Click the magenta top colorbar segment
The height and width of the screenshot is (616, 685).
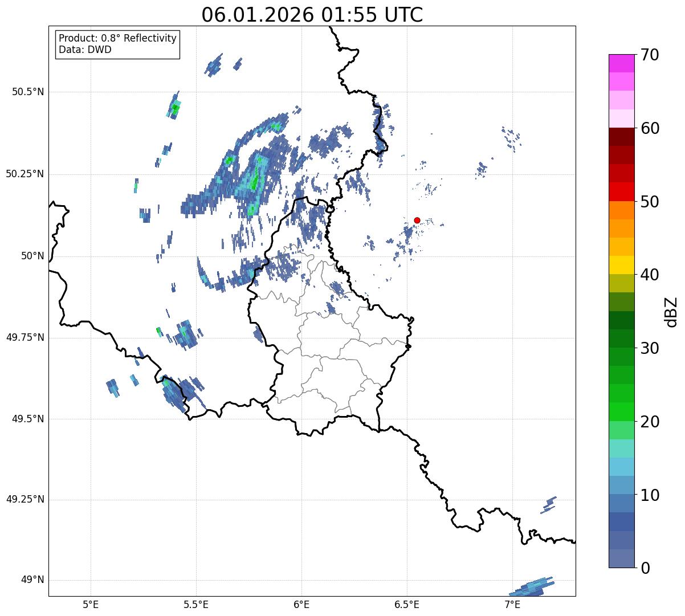[x=621, y=64]
